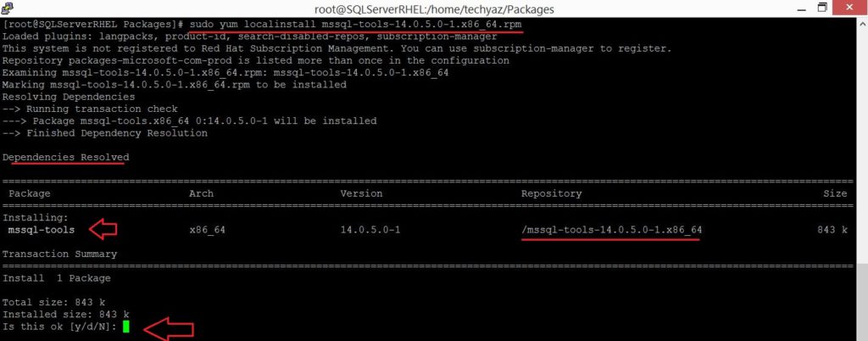Click the 'Finished Dependency Resolution' line
The width and height of the screenshot is (868, 341).
[105, 133]
